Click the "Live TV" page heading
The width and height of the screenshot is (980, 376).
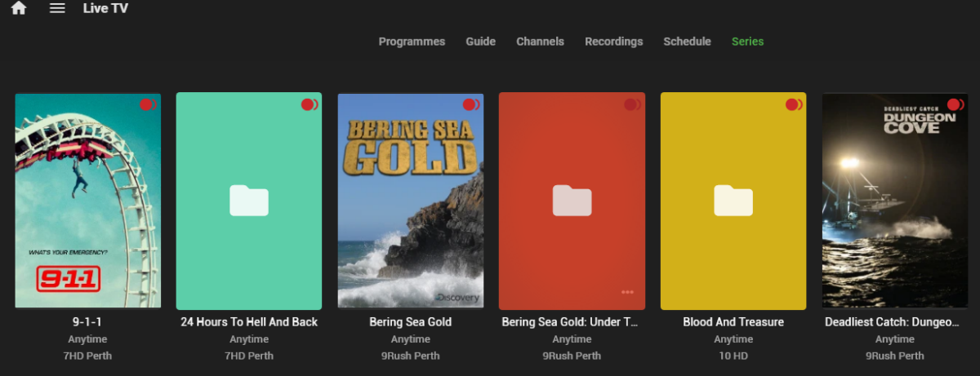coord(105,8)
